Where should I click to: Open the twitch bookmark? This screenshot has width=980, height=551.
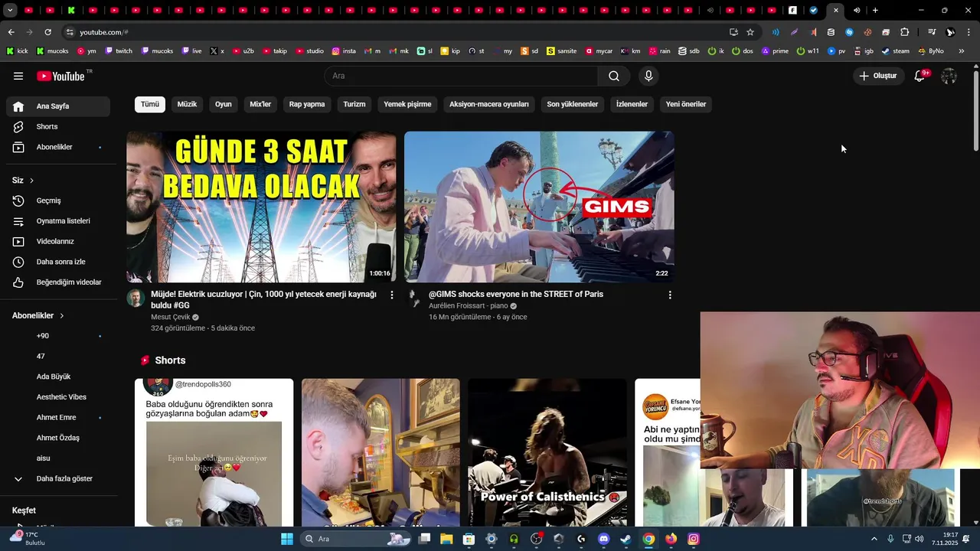click(x=119, y=51)
